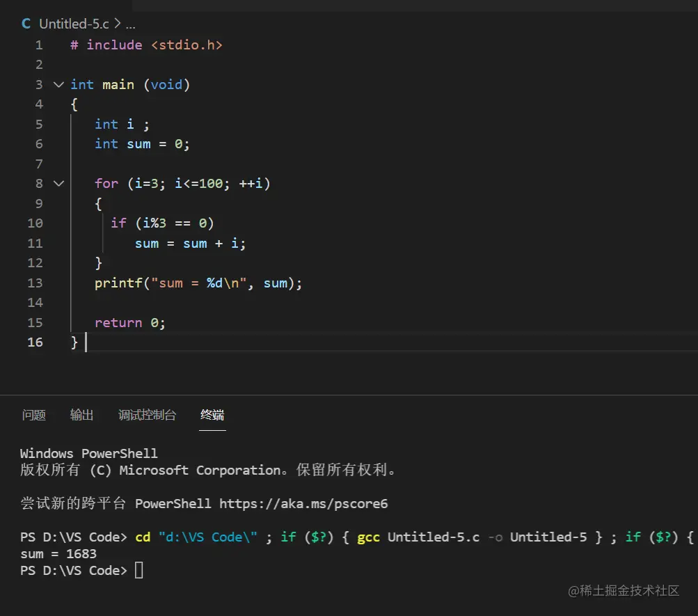Click the 'Windows PowerShell' terminal header text
698x616 pixels.
(88, 454)
